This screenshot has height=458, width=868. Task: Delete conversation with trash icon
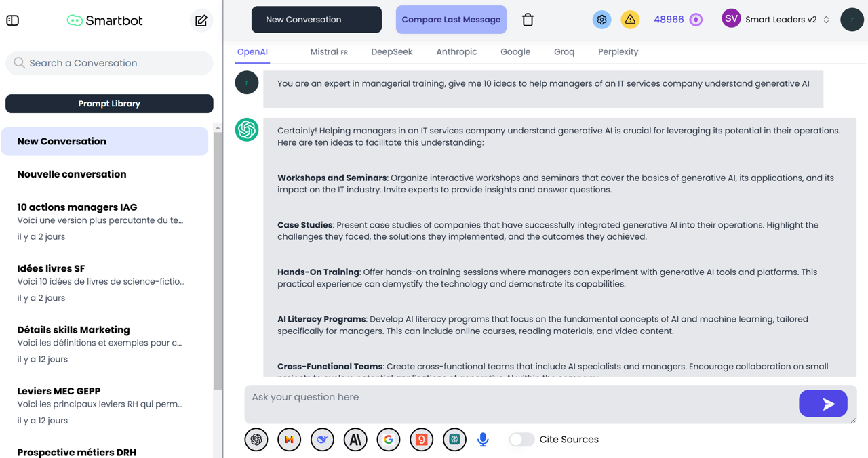coord(528,20)
